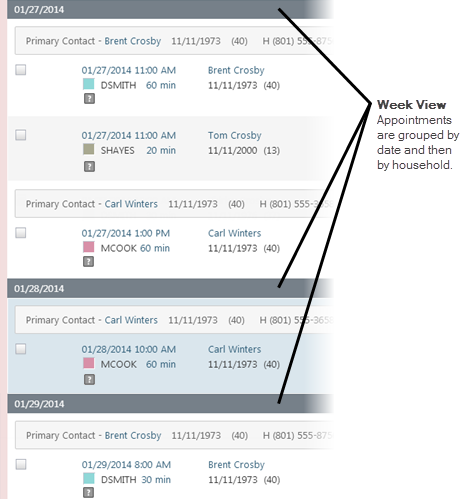
Task: Open 01/29/2014 8:00 AM appointment link
Action: pyautogui.click(x=126, y=464)
